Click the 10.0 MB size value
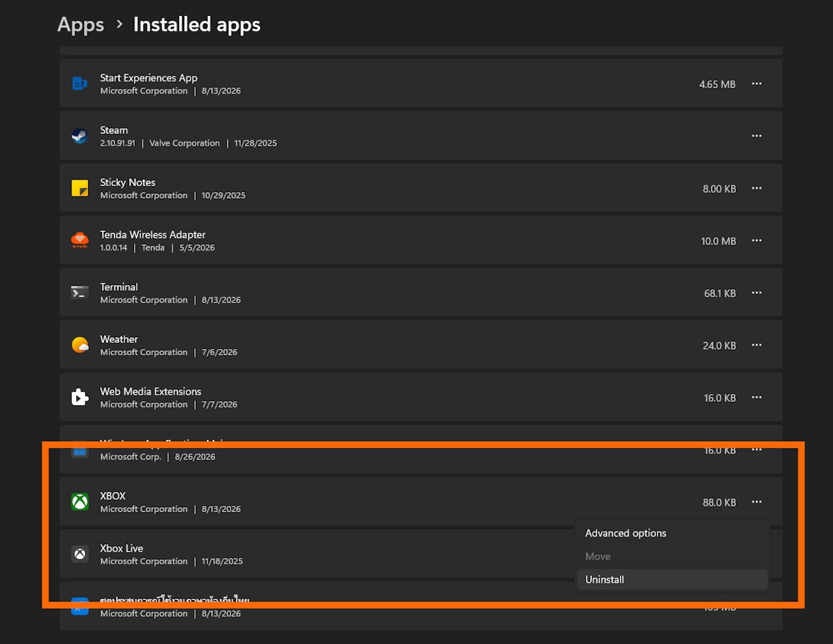The width and height of the screenshot is (833, 644). coord(718,241)
